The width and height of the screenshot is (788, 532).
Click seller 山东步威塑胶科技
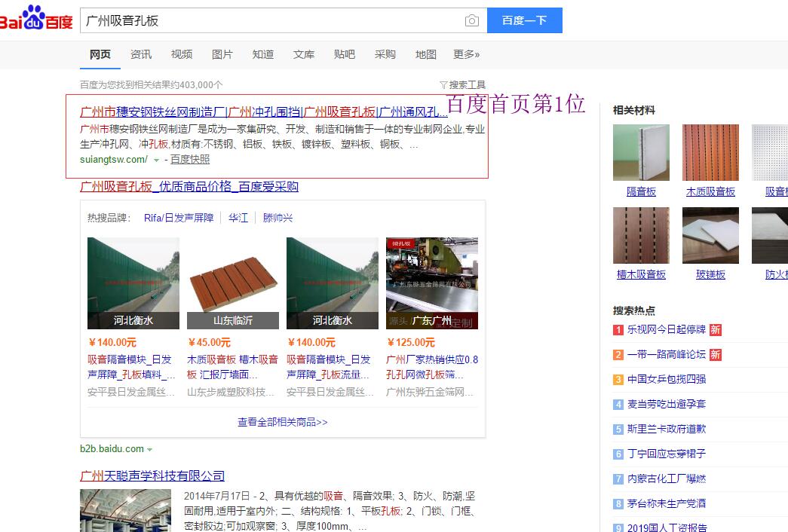tap(231, 392)
